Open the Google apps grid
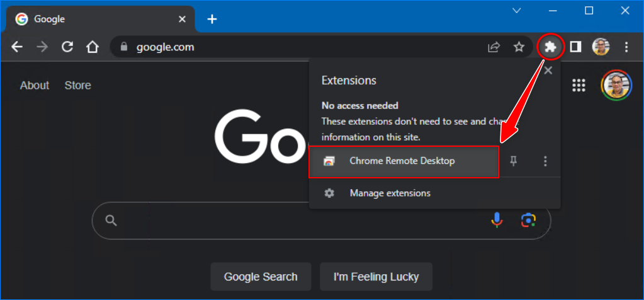644x300 pixels. 579,86
